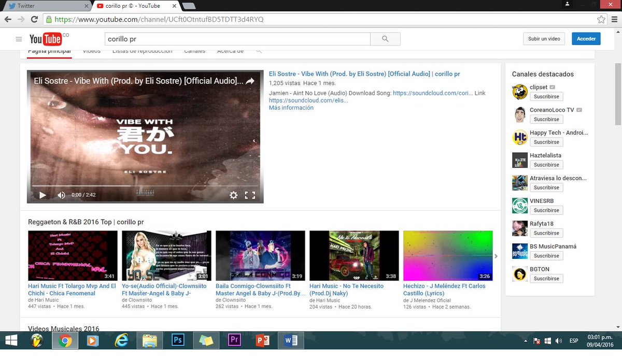Open VINESRB channel avatar
The image size is (622, 364).
[520, 206]
